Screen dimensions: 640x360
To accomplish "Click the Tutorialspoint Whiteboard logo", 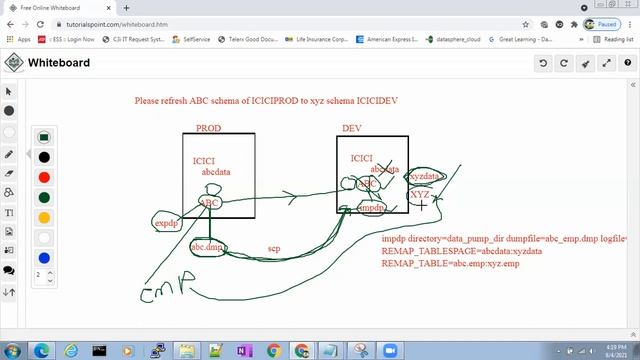I will point(14,63).
